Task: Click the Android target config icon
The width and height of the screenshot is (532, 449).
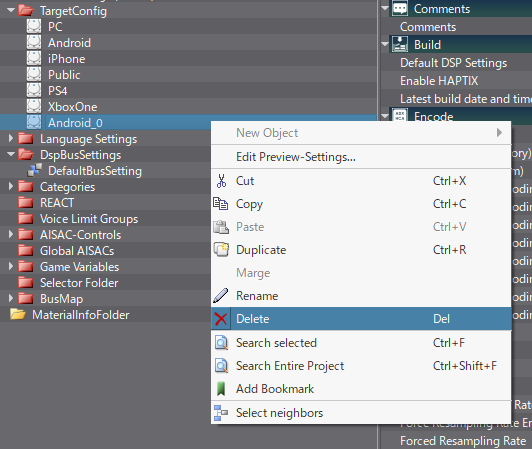Action: [34, 42]
